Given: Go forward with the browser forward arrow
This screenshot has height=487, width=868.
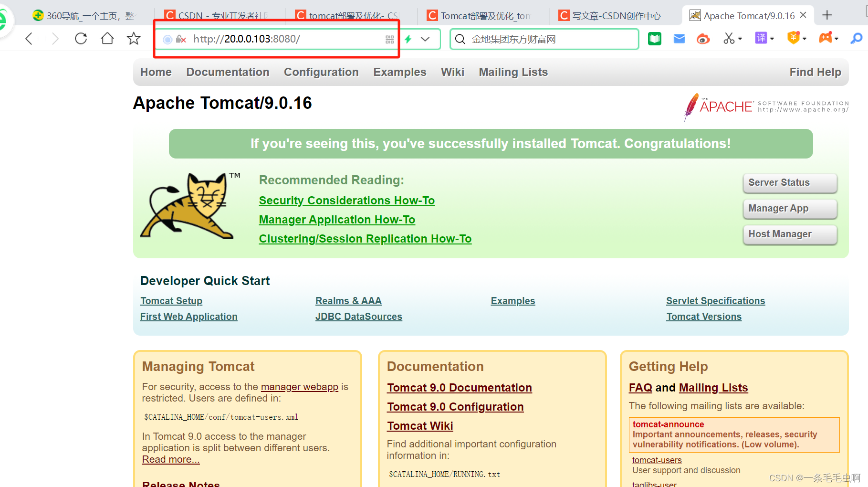Looking at the screenshot, I should (55, 39).
